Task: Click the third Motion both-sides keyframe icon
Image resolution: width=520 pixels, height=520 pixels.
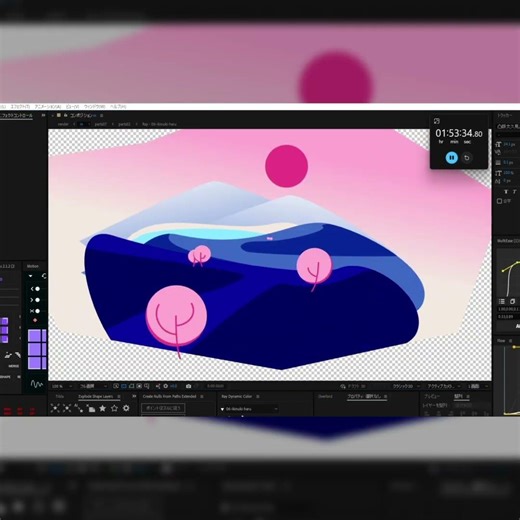Action: pos(35,311)
